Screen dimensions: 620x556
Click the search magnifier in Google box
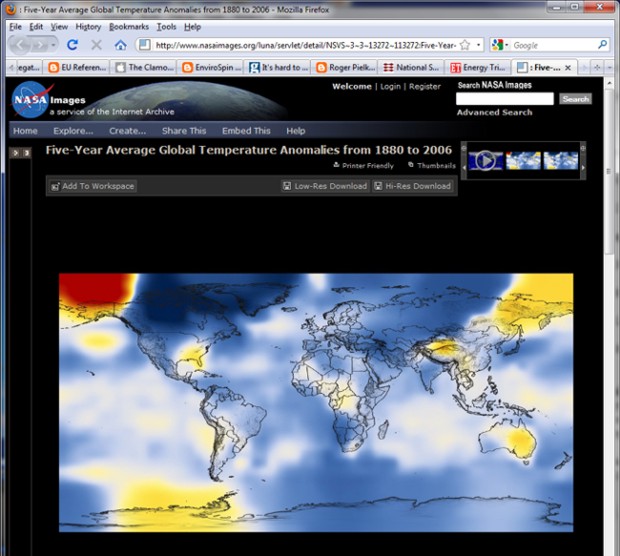pyautogui.click(x=602, y=45)
